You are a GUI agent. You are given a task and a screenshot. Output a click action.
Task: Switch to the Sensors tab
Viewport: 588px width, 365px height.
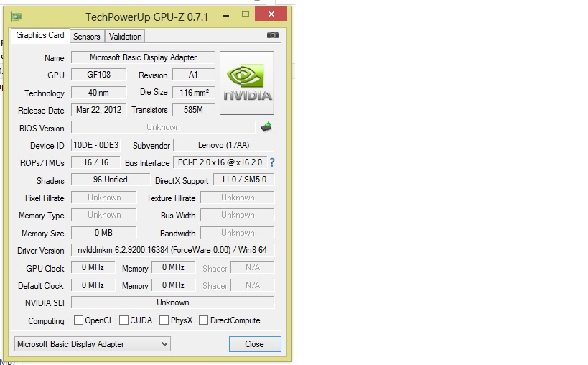point(87,37)
